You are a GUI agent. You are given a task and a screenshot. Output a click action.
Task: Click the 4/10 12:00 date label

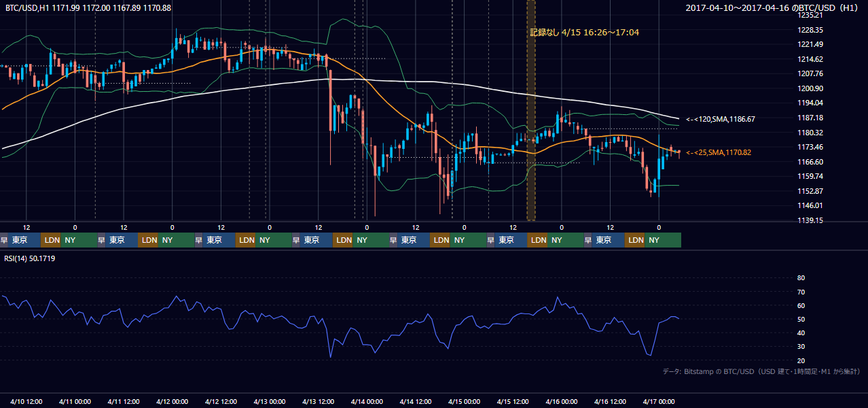(x=27, y=401)
